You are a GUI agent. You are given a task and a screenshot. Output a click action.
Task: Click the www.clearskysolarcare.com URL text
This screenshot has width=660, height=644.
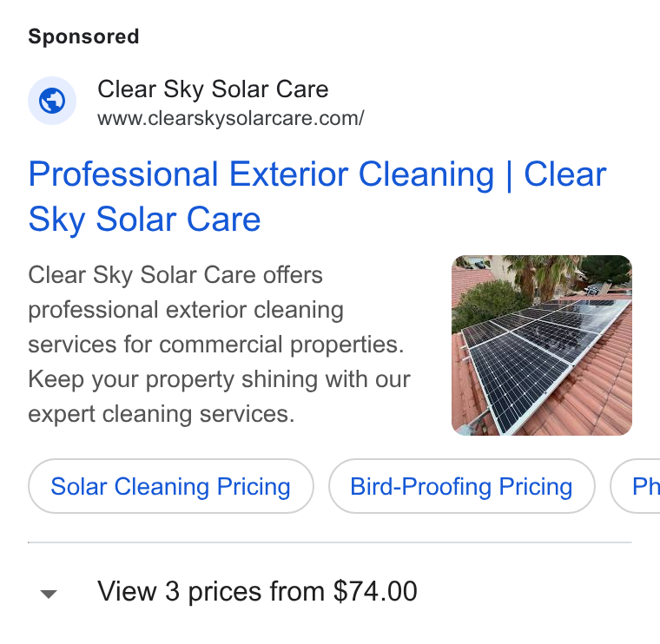(x=231, y=119)
